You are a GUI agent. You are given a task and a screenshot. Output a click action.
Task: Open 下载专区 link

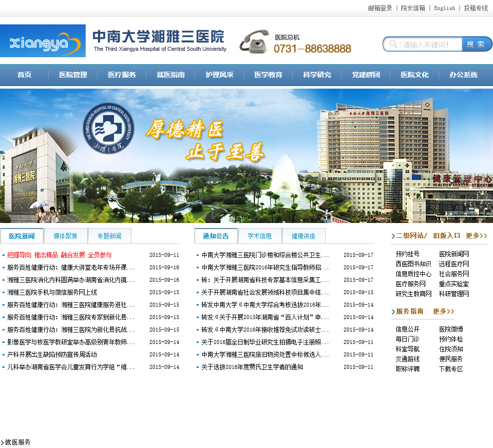(x=451, y=369)
